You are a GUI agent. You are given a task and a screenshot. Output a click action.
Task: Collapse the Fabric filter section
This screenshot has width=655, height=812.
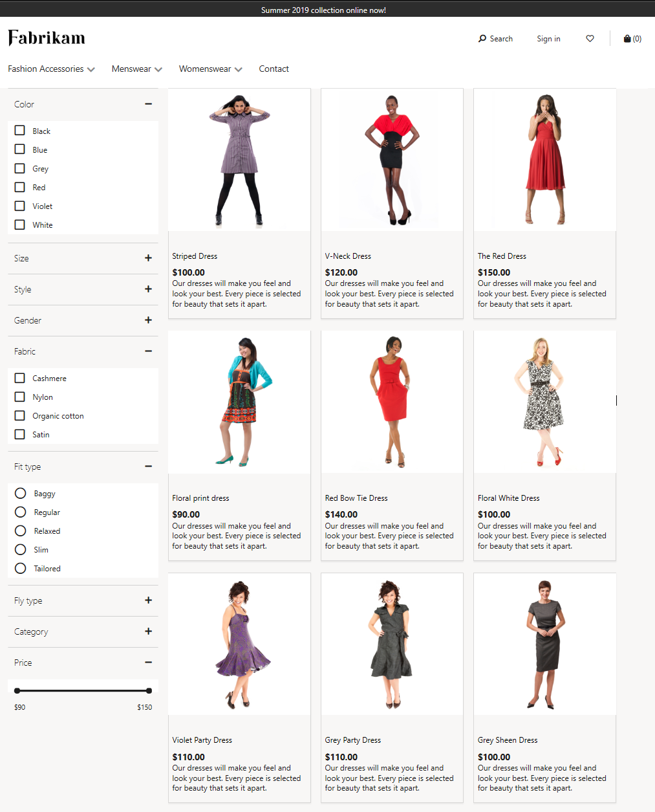point(148,351)
